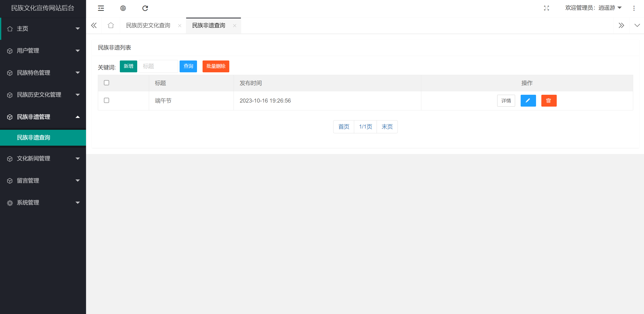The width and height of the screenshot is (644, 314).
Task: Click the orange 批量删除 button
Action: point(216,66)
